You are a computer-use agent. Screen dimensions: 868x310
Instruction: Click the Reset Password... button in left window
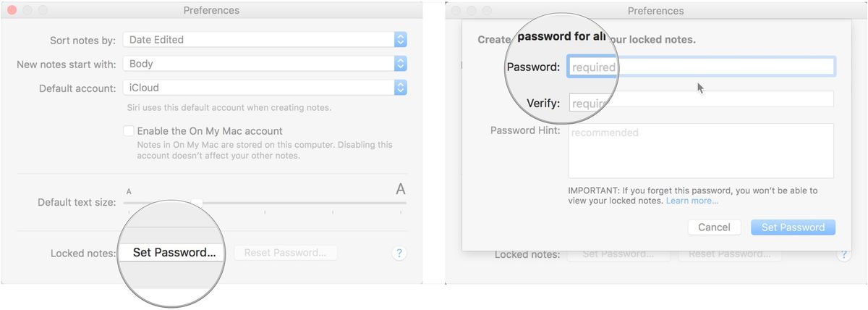285,253
